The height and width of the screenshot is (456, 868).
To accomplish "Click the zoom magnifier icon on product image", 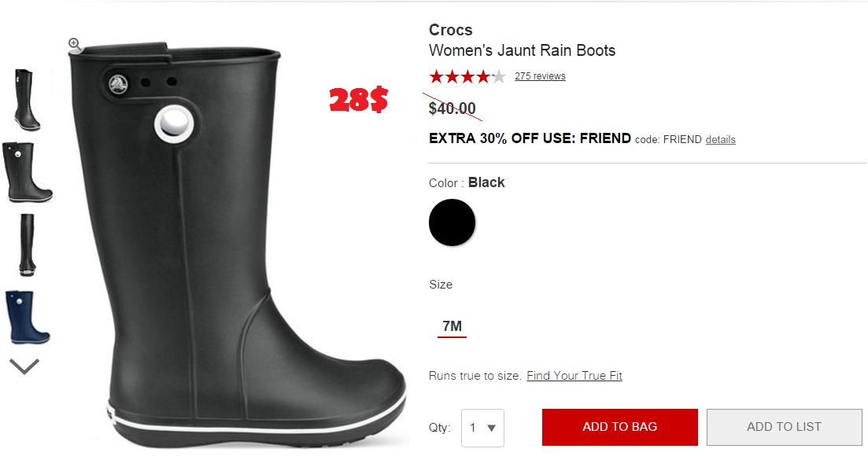I will tap(75, 44).
